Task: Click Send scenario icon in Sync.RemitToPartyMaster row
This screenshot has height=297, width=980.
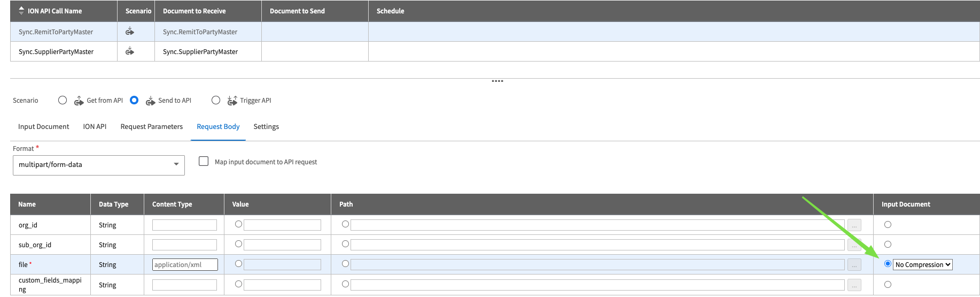Action: click(129, 32)
